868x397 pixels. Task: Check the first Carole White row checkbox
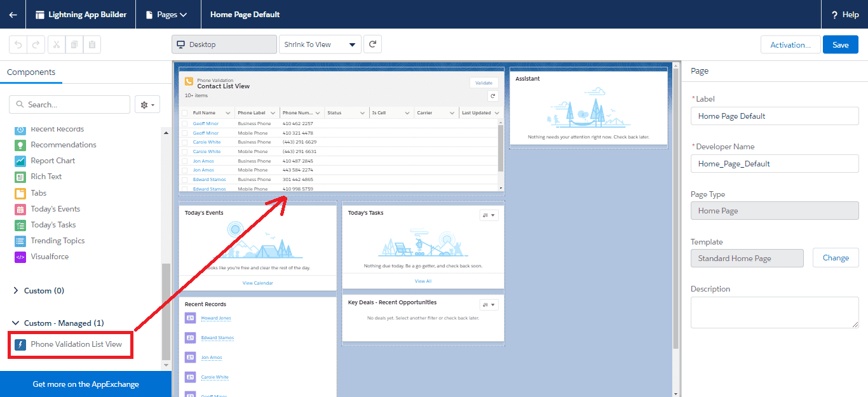[185, 142]
